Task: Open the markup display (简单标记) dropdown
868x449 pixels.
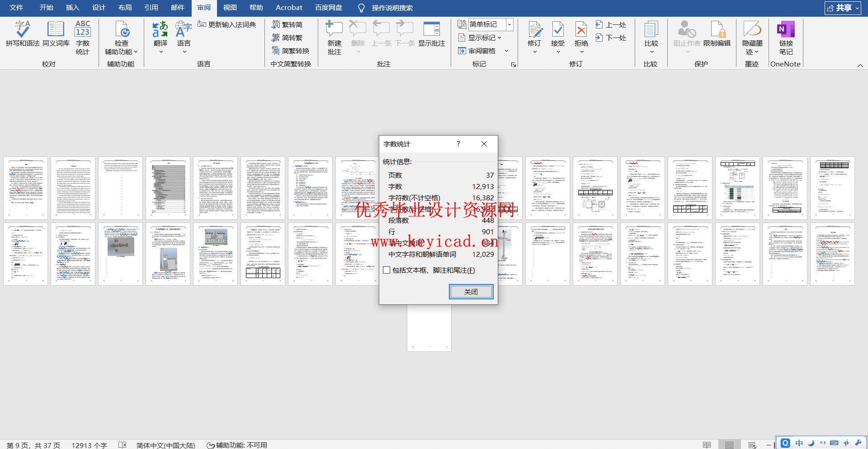Action: pyautogui.click(x=509, y=24)
